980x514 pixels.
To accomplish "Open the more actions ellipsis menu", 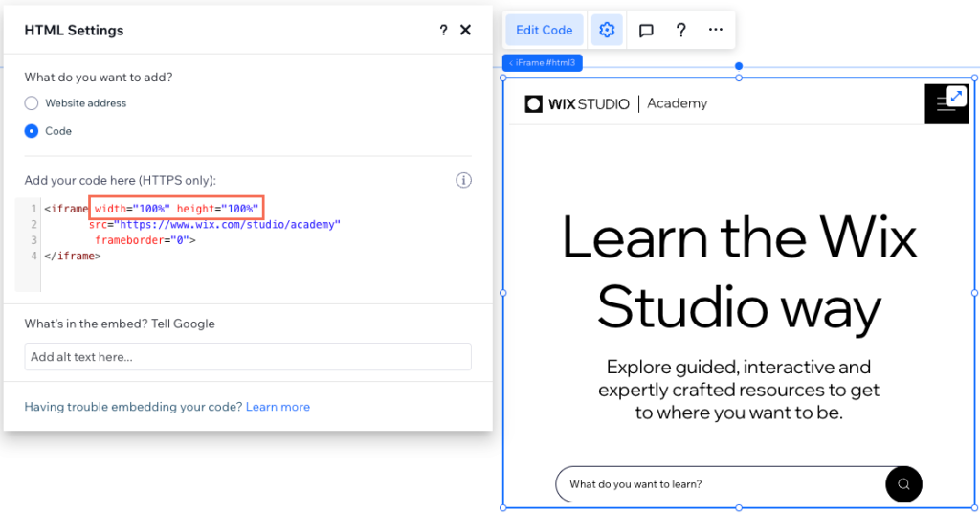I will [716, 30].
